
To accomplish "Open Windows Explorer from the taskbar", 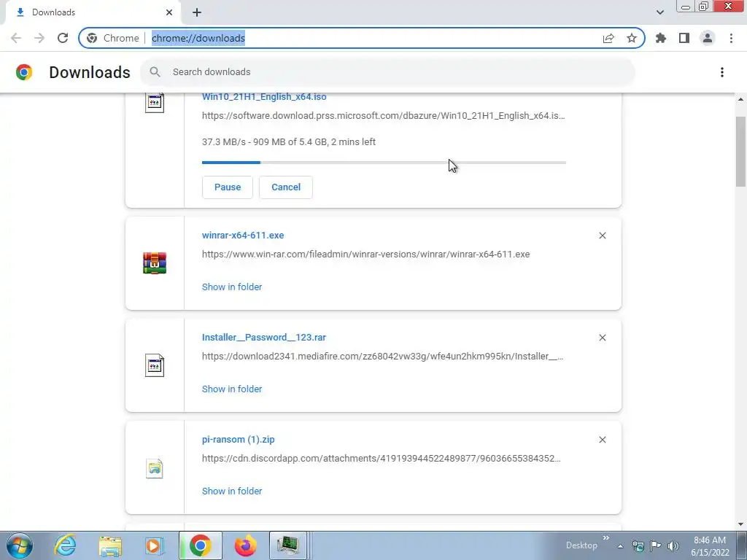I will coord(110,545).
